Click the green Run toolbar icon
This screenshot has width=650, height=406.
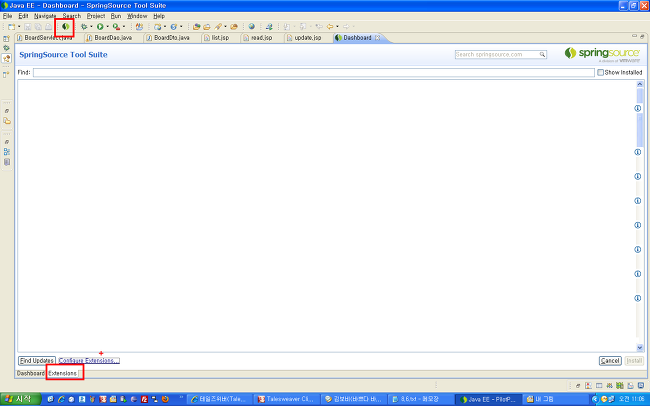100,27
